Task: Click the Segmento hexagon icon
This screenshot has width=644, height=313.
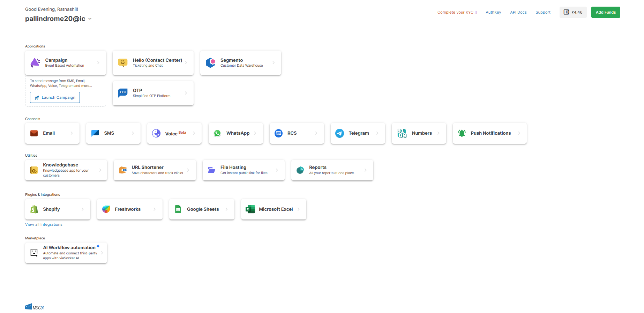Action: pos(210,63)
